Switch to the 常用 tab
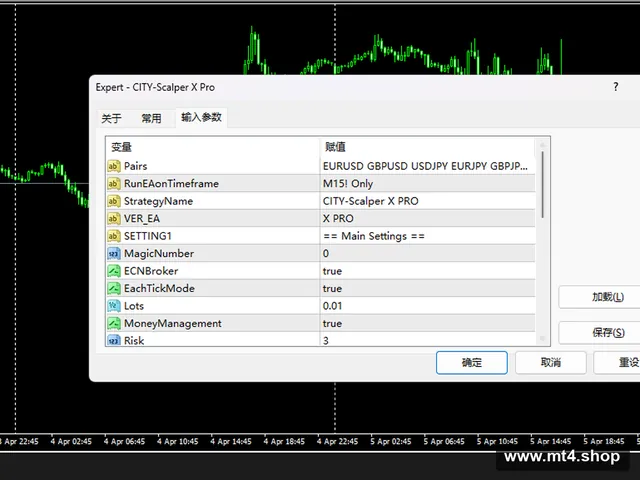The image size is (640, 480). (151, 118)
